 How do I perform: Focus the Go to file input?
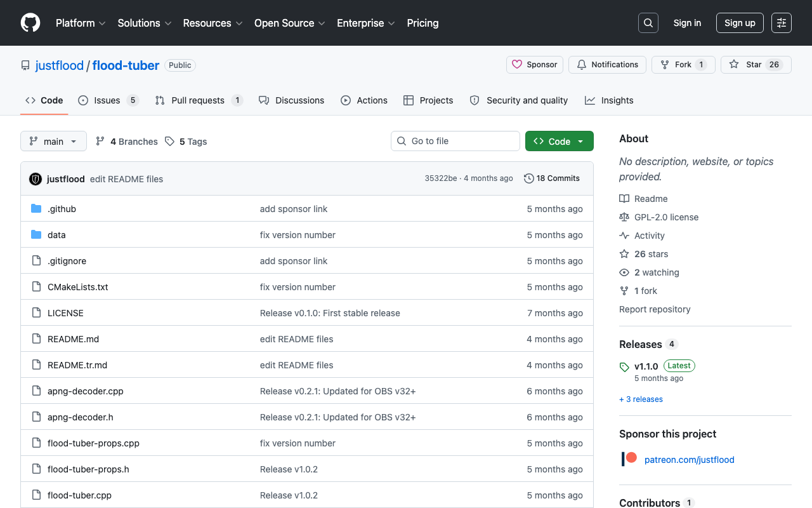point(455,141)
